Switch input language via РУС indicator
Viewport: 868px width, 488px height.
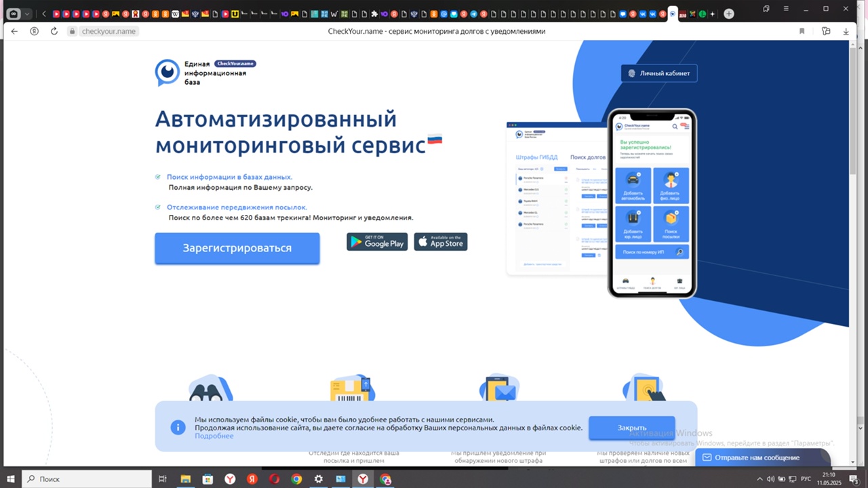click(x=806, y=479)
